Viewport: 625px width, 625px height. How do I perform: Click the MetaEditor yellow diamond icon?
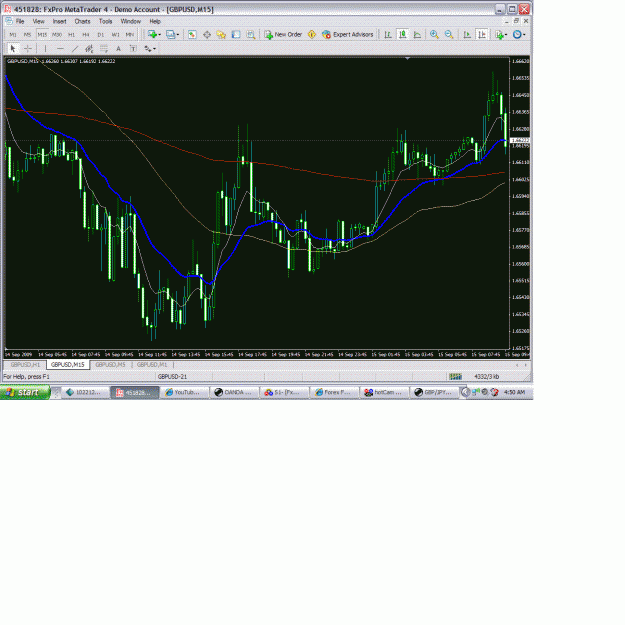coord(312,35)
